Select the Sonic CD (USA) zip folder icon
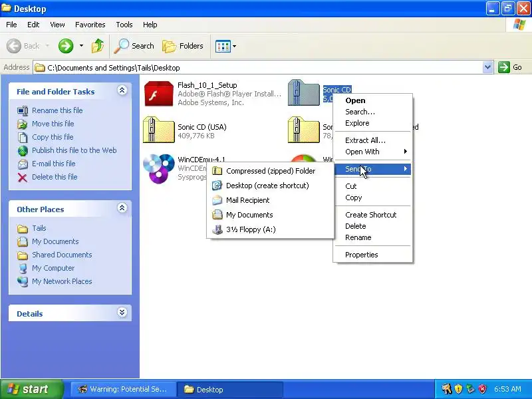This screenshot has width=532, height=399. (x=158, y=130)
